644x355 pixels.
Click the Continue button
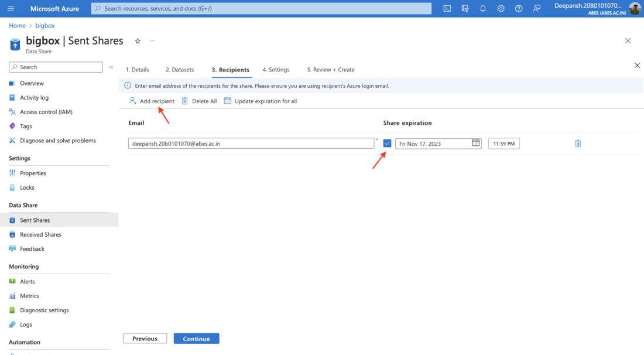point(196,339)
